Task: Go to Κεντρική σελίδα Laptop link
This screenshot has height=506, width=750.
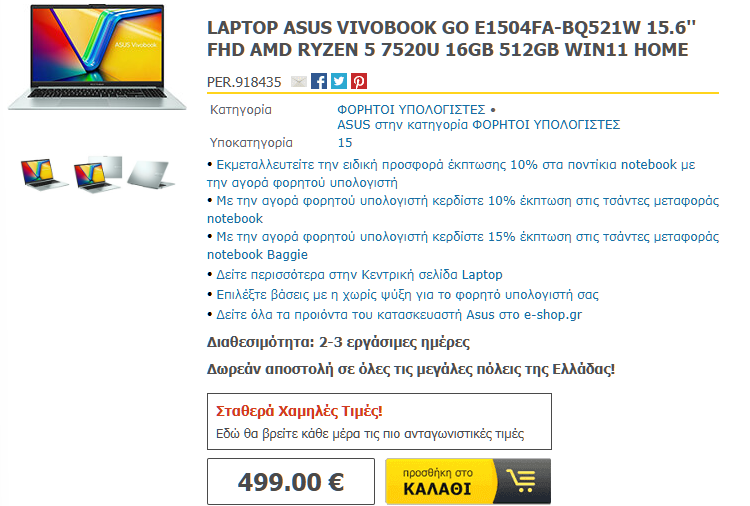Action: click(359, 275)
